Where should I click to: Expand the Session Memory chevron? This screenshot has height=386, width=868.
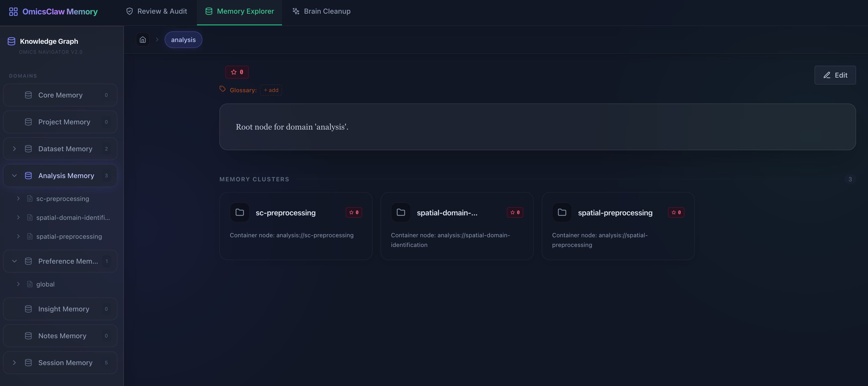point(14,363)
